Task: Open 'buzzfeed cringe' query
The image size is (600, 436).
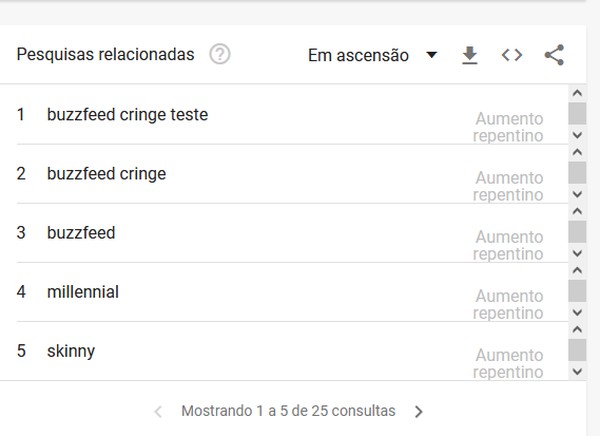Action: coord(106,174)
